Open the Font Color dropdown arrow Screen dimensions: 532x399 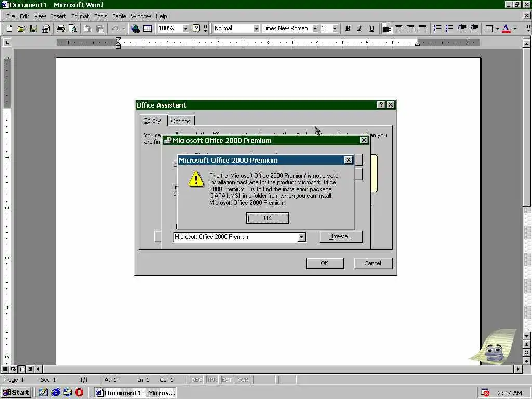[x=515, y=29]
